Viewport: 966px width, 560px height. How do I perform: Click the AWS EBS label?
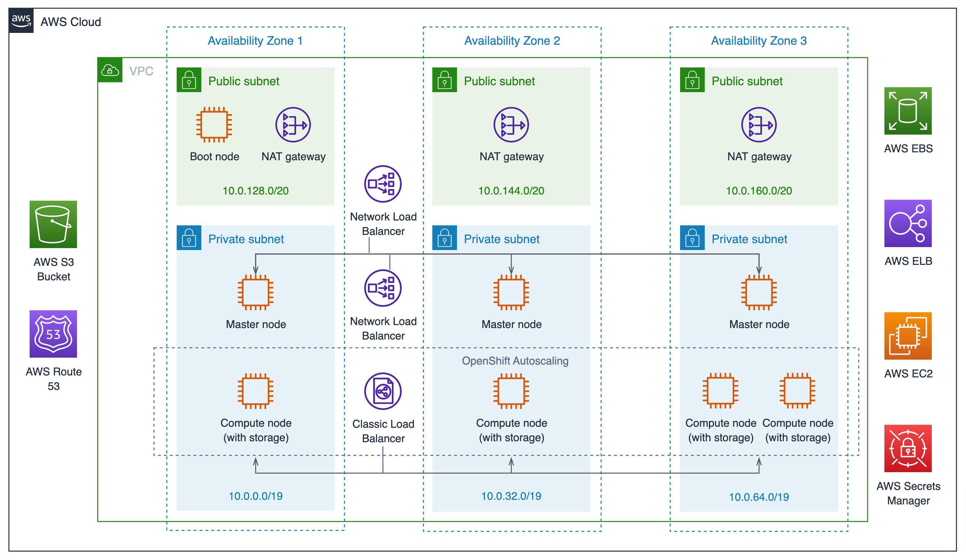(908, 148)
